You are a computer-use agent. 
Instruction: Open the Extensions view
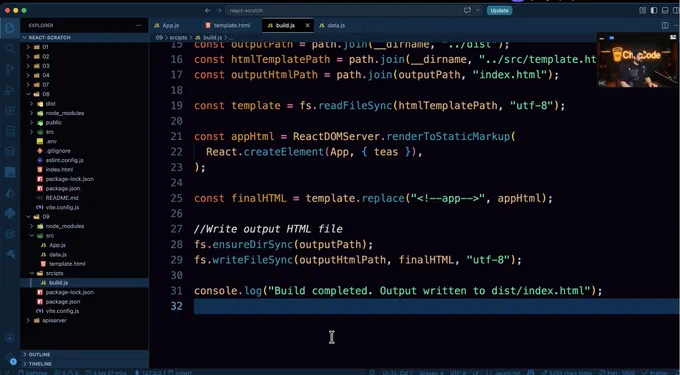(10, 110)
